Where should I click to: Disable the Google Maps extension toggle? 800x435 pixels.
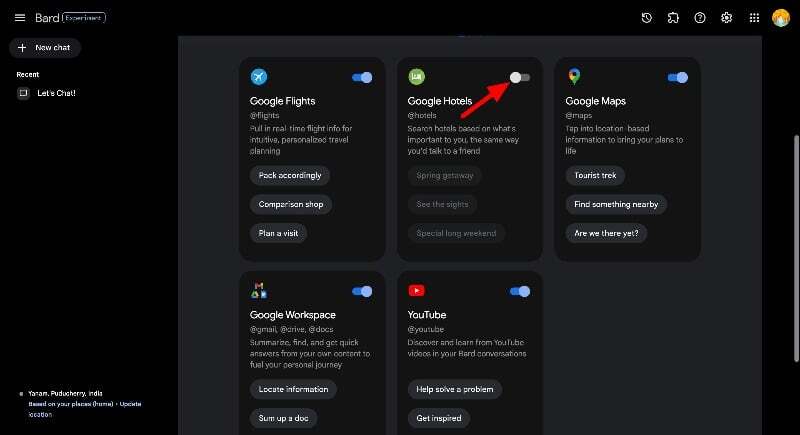pyautogui.click(x=678, y=78)
